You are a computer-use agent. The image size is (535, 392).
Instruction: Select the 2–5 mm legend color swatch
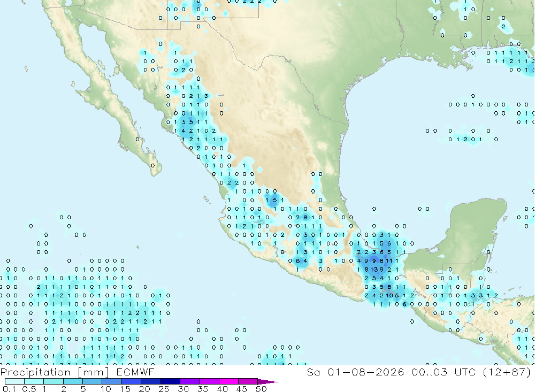point(73,381)
